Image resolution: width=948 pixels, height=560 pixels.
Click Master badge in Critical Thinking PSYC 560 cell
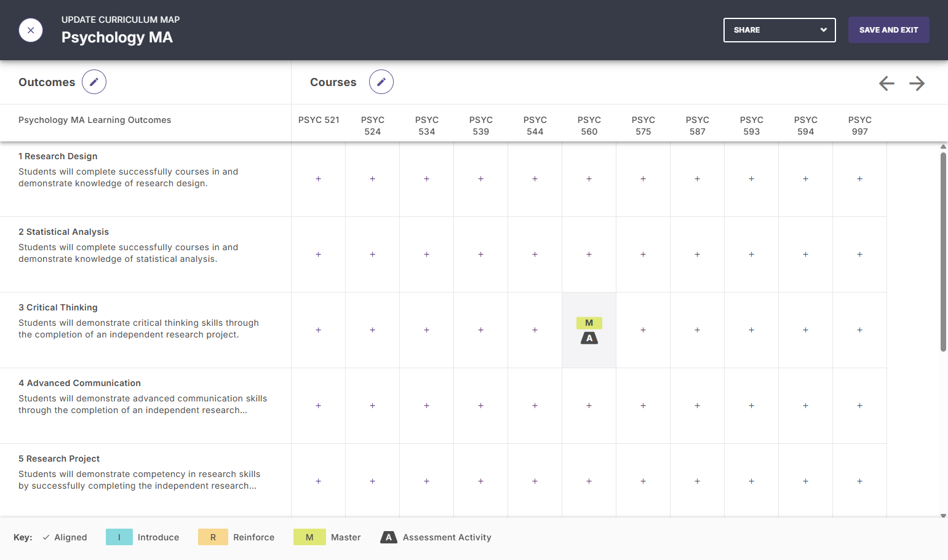click(x=589, y=323)
